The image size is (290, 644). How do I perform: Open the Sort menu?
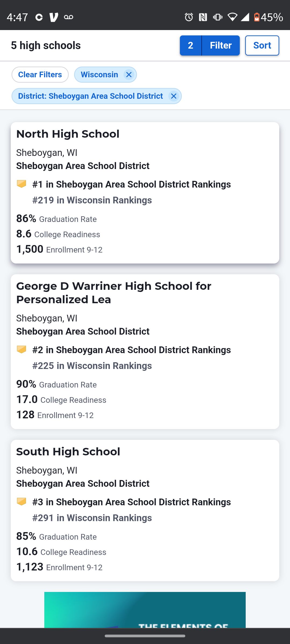coord(262,45)
